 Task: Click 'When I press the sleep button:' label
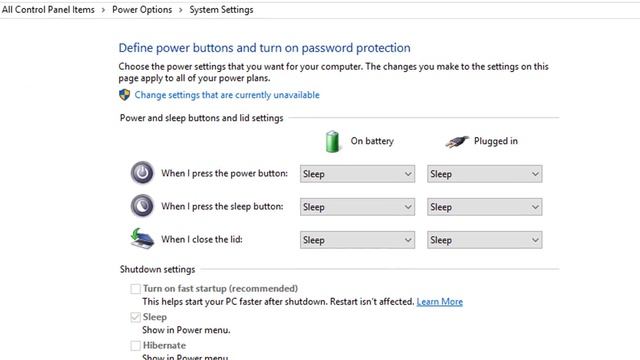(222, 207)
